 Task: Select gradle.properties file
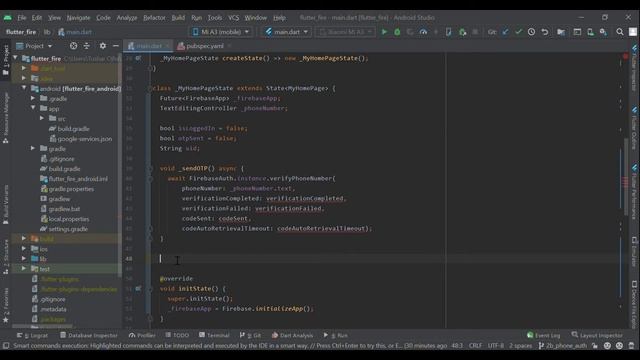click(x=67, y=189)
